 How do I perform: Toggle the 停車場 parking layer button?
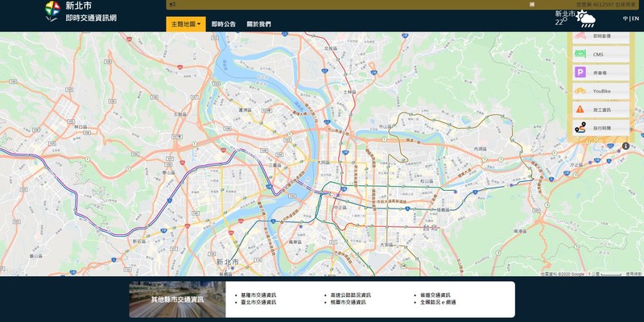601,72
